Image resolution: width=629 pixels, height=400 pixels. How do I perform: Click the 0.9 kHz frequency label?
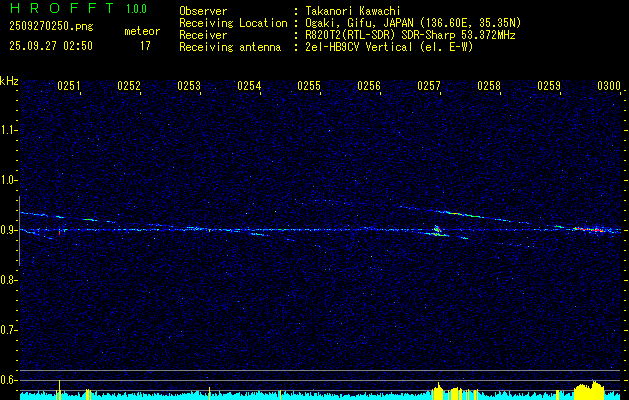tap(8, 230)
